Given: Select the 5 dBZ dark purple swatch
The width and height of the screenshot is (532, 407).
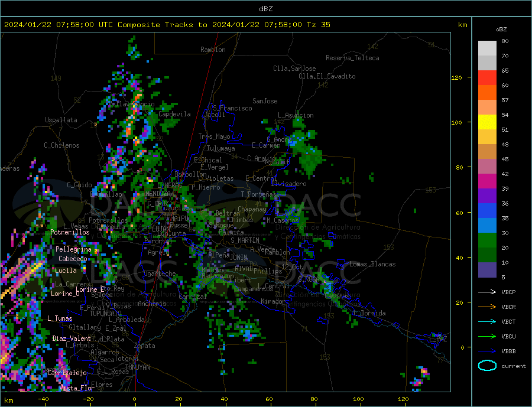Looking at the screenshot, I should (x=487, y=270).
